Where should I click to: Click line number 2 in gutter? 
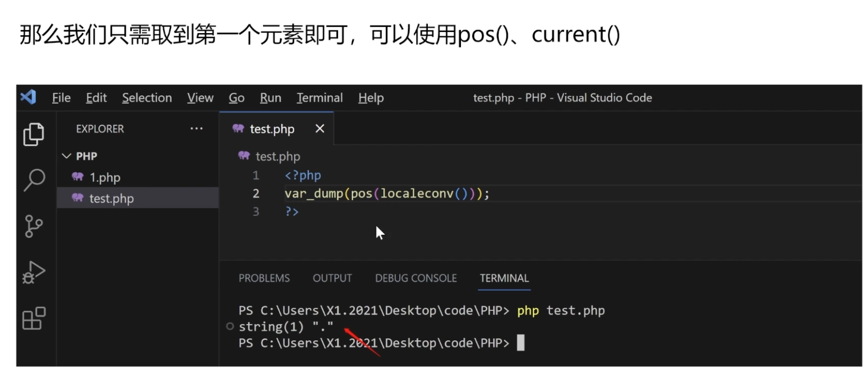[x=256, y=193]
